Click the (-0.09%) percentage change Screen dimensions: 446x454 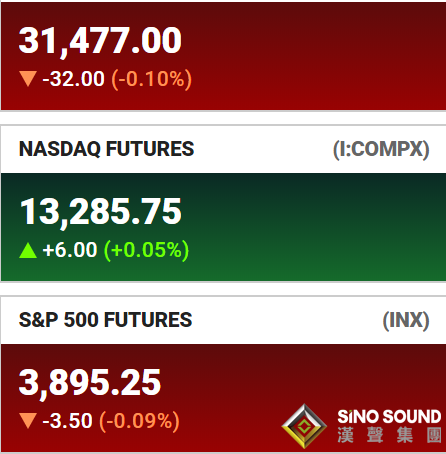[x=139, y=421]
